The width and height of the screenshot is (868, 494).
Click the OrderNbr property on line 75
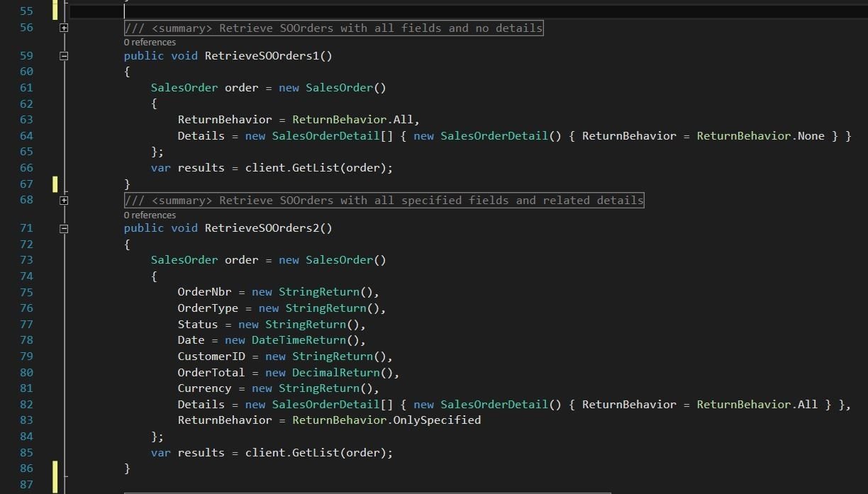[205, 292]
